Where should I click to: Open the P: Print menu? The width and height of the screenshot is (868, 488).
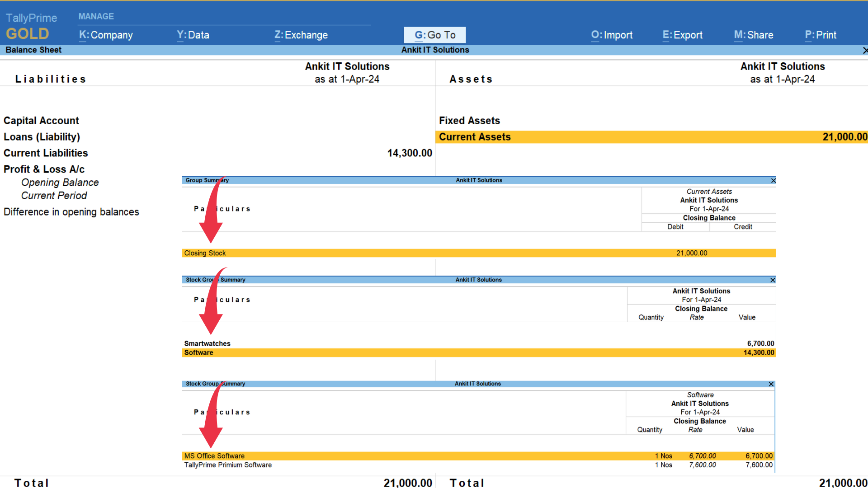tap(821, 35)
